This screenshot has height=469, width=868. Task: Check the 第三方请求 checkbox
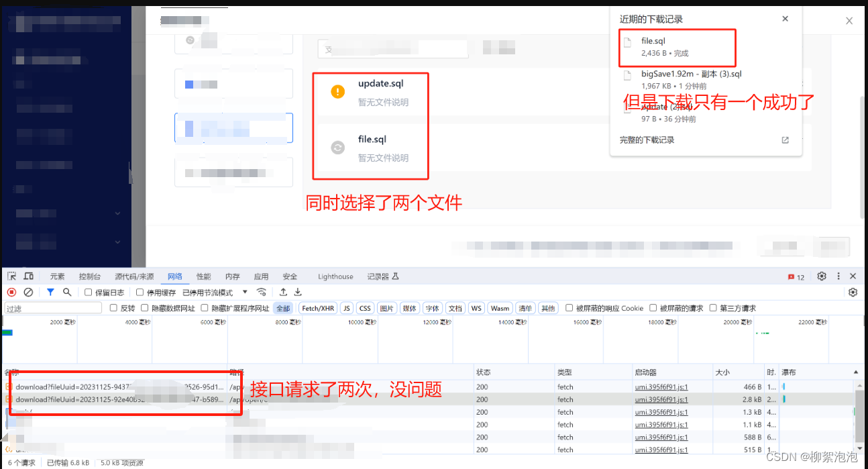[713, 309]
